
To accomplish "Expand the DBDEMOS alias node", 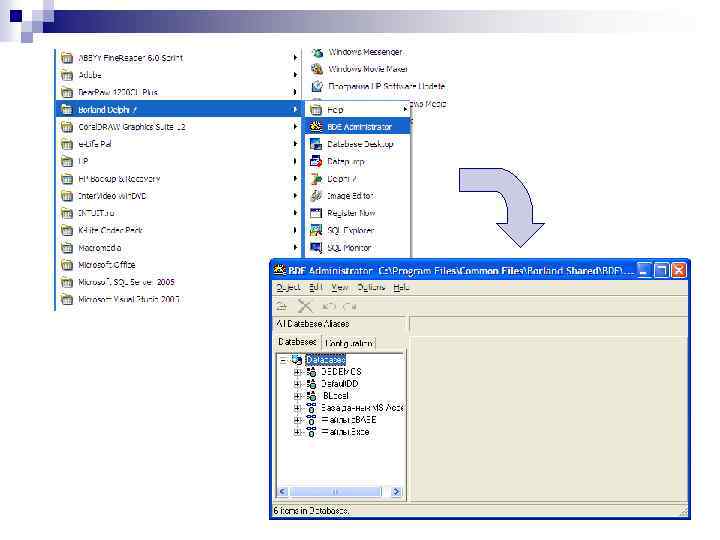I will coord(297,372).
